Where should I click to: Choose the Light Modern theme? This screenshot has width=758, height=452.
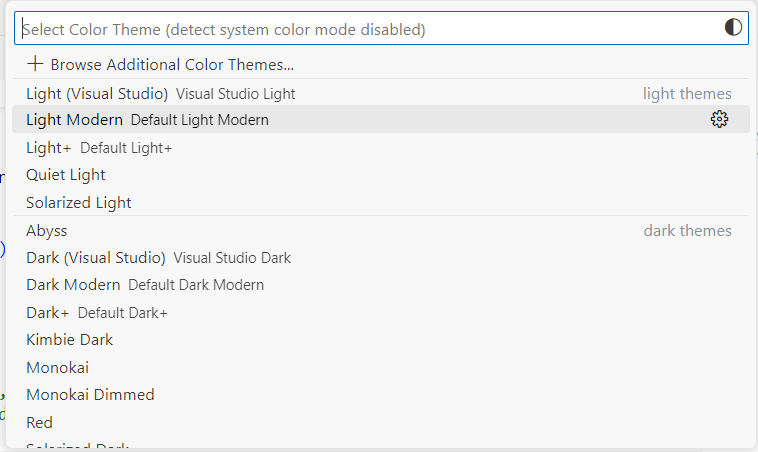pyautogui.click(x=381, y=119)
